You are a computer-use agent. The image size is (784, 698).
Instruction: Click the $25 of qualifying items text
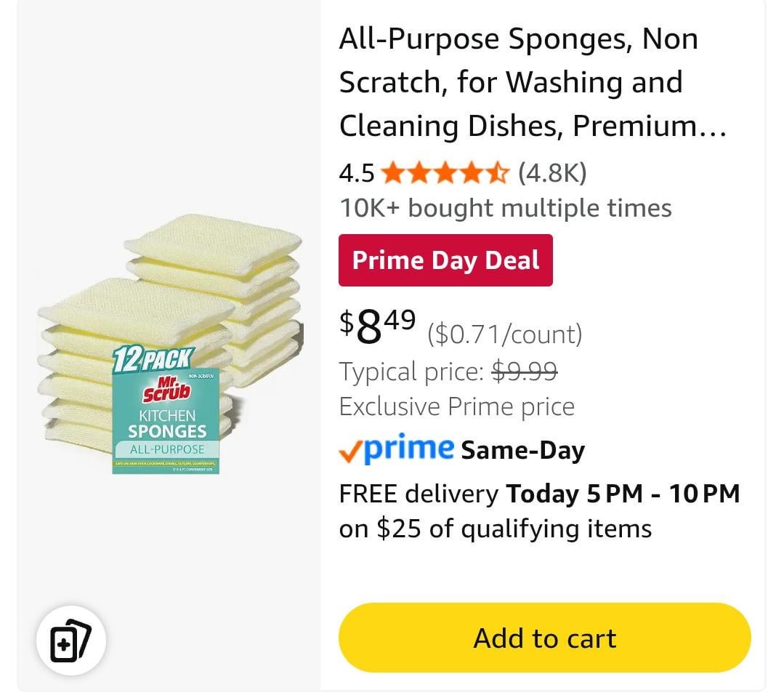pyautogui.click(x=495, y=529)
